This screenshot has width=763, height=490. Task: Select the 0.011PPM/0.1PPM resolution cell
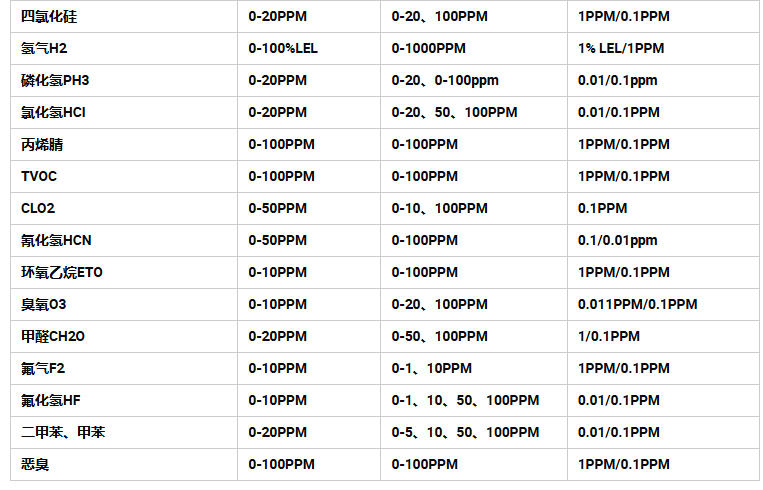click(637, 304)
